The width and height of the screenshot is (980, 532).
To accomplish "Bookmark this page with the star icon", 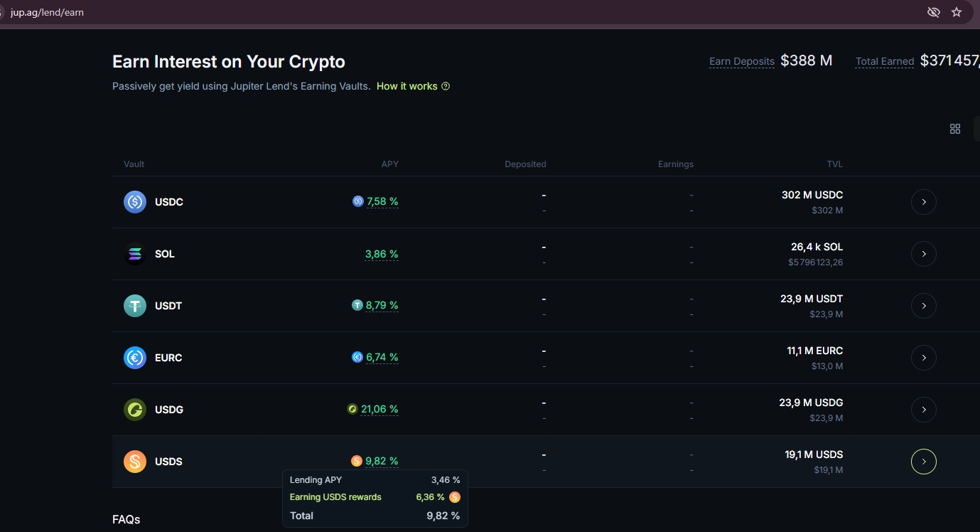I will pyautogui.click(x=957, y=12).
